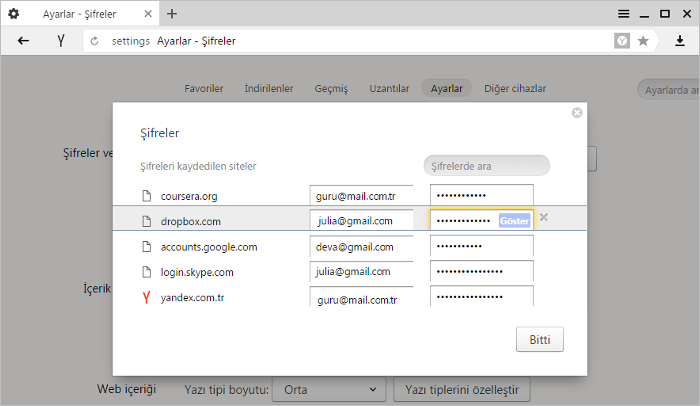Click Yazı tiplerini özelleştir button
This screenshot has height=406, width=700.
tap(462, 389)
